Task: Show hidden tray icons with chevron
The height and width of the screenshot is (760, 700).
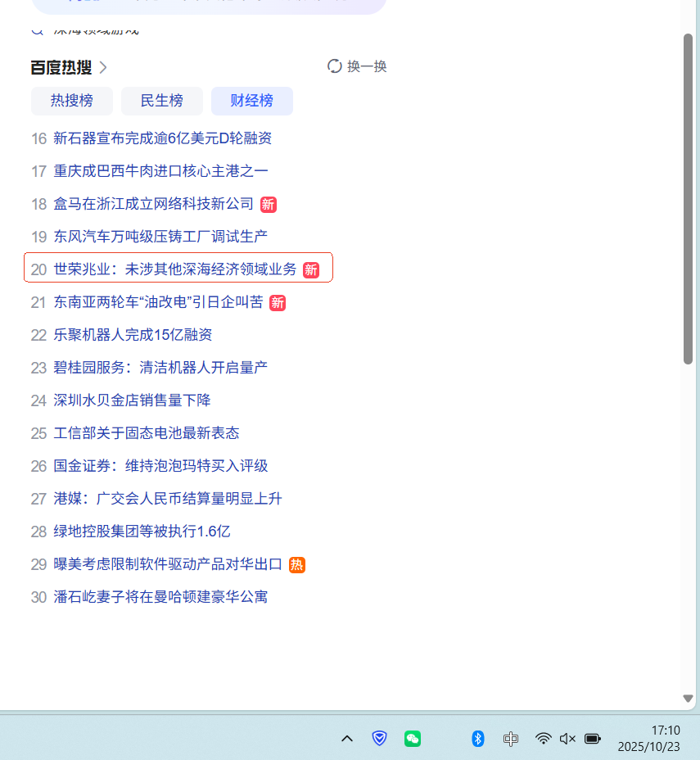Action: pos(347,739)
